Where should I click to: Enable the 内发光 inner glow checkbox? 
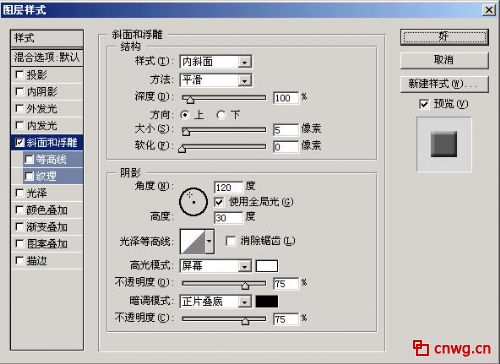click(20, 125)
